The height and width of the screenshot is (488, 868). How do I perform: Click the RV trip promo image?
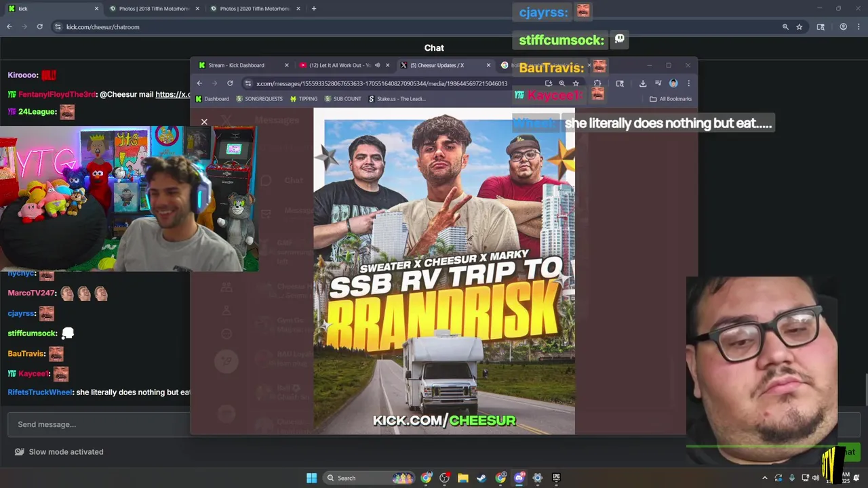coord(444,271)
